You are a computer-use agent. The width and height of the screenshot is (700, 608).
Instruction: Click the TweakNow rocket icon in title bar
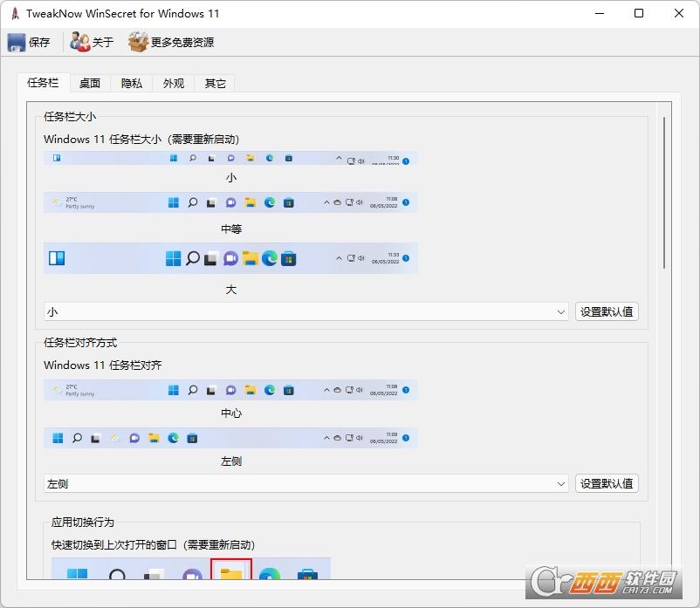(15, 13)
